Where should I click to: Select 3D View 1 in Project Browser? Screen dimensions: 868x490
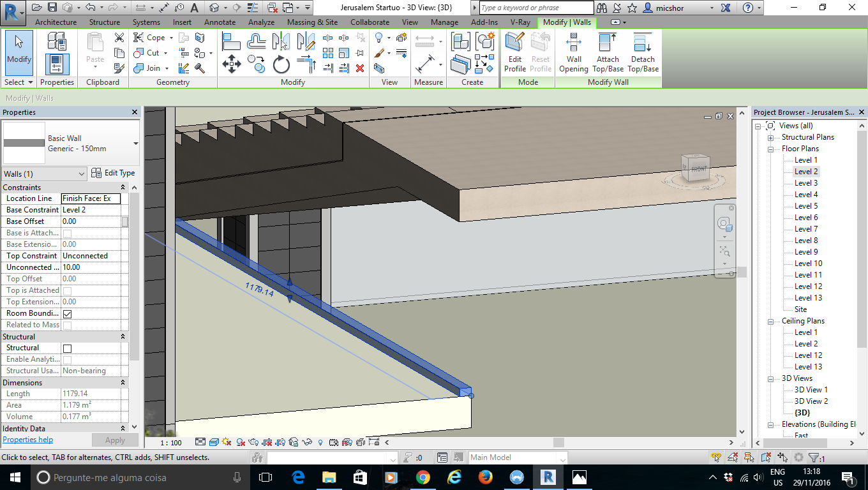pos(811,390)
